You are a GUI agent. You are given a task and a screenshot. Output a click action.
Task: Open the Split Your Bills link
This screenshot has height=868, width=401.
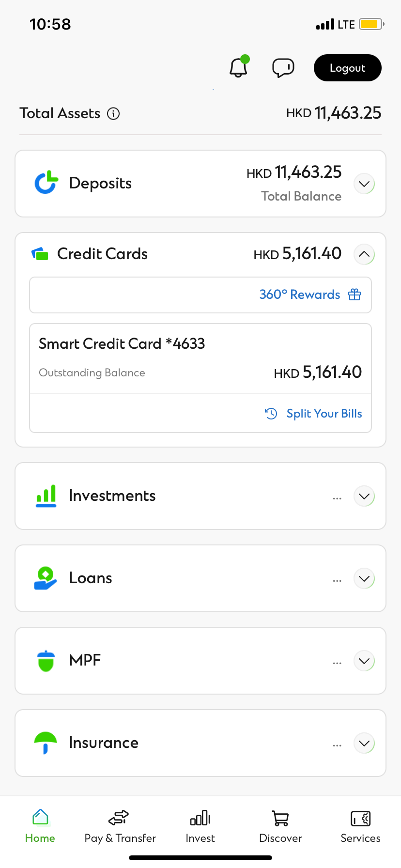[x=324, y=414]
